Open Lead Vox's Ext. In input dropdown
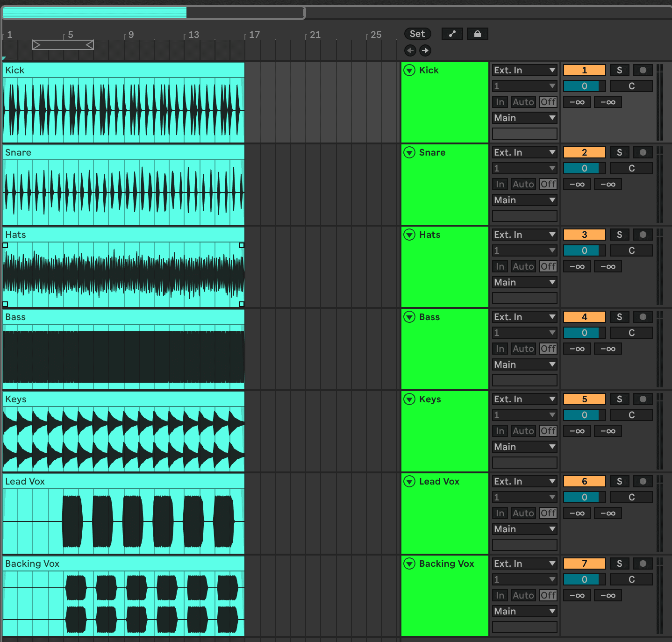 (525, 481)
